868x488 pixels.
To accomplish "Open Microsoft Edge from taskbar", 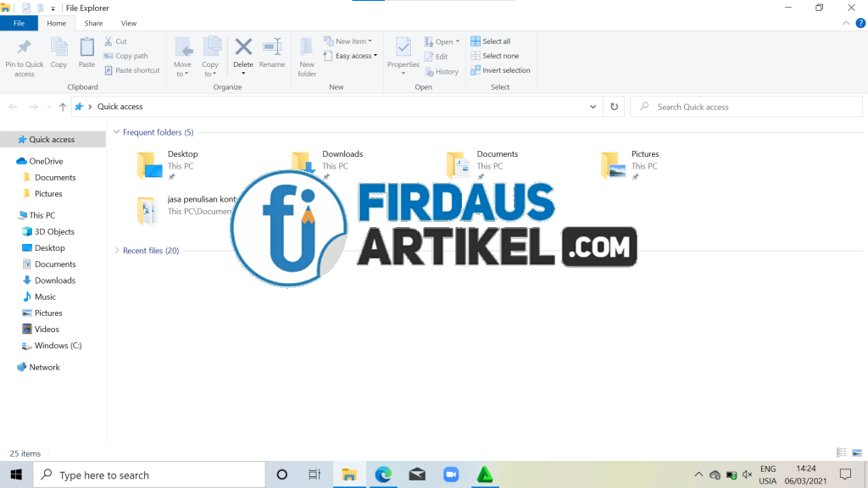I will (383, 474).
